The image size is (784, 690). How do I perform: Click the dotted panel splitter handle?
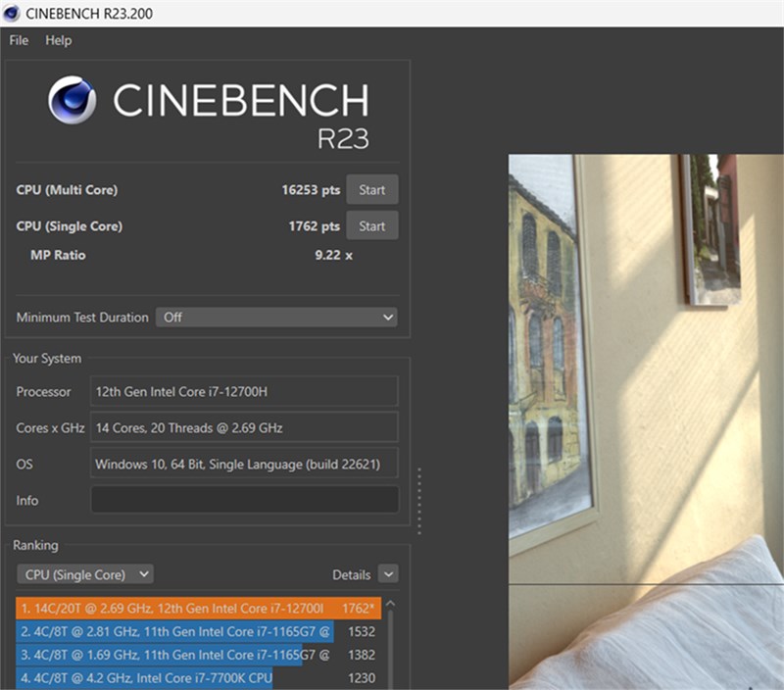point(419,501)
